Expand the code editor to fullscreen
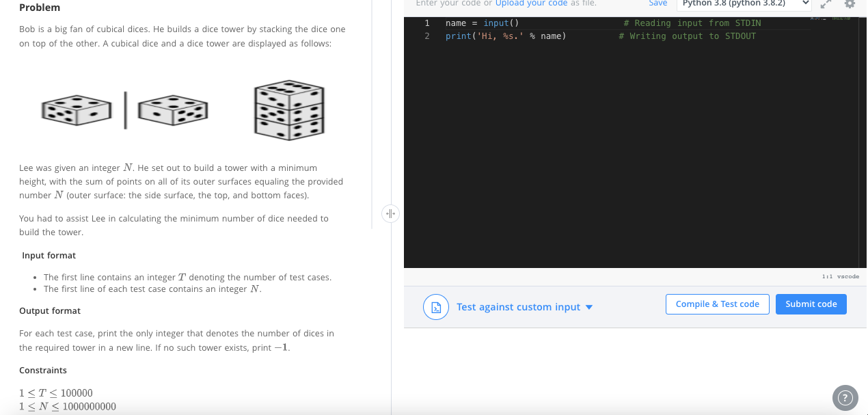Screen dimensions: 868x415 [825, 4]
